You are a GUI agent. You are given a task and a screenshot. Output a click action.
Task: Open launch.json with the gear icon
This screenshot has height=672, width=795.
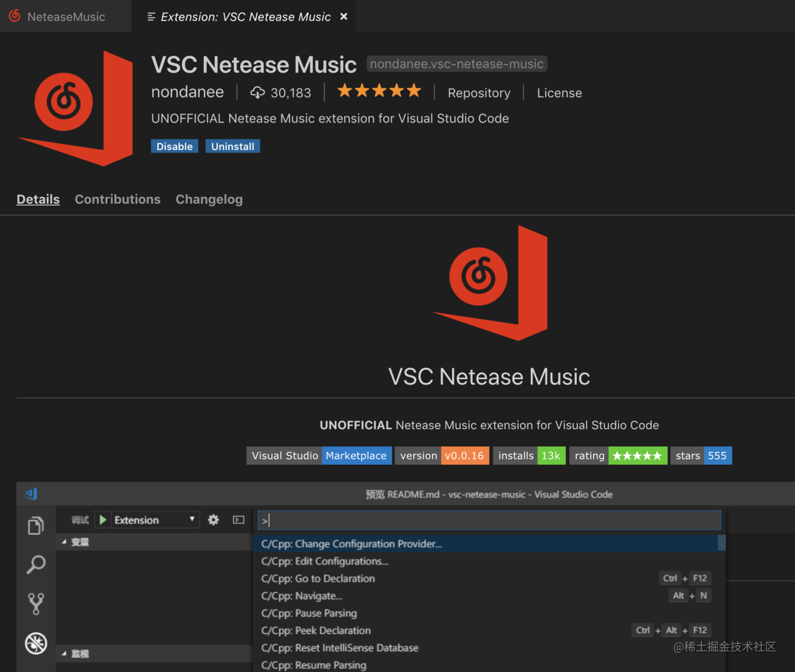(x=213, y=520)
